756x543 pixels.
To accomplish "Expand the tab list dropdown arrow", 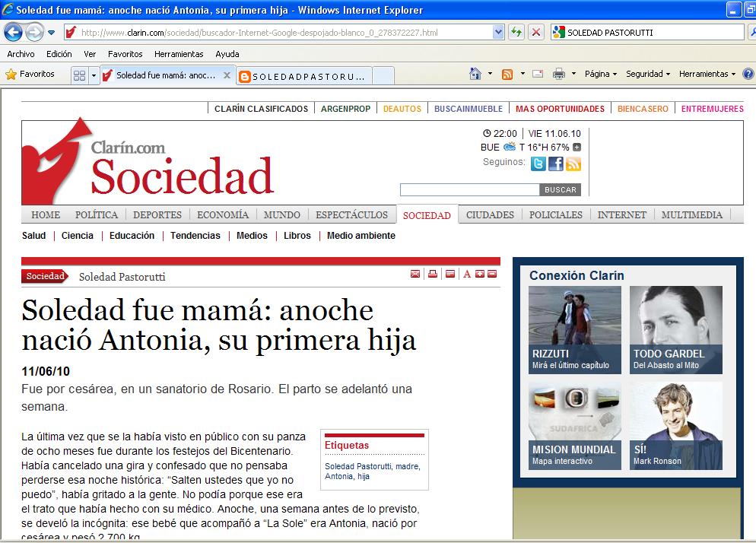I will point(94,75).
